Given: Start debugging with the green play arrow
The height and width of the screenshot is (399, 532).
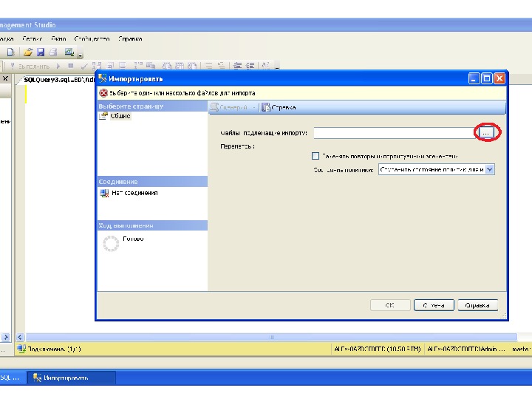Looking at the screenshot, I should [58, 66].
